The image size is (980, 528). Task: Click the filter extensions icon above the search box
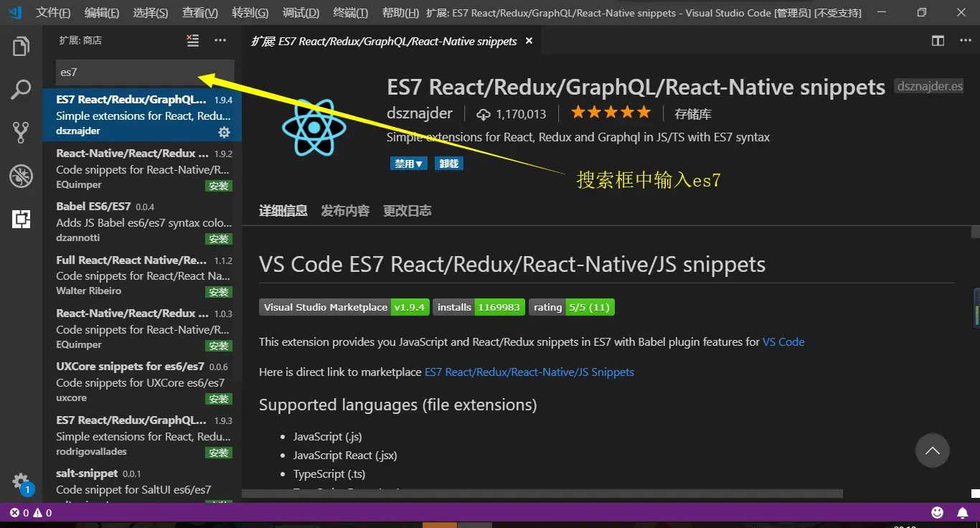(x=192, y=41)
